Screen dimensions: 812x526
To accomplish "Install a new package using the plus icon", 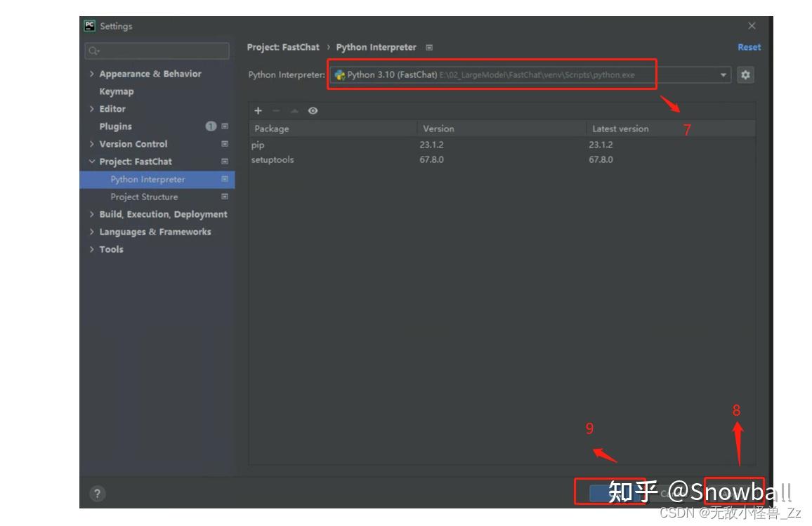I will (258, 110).
